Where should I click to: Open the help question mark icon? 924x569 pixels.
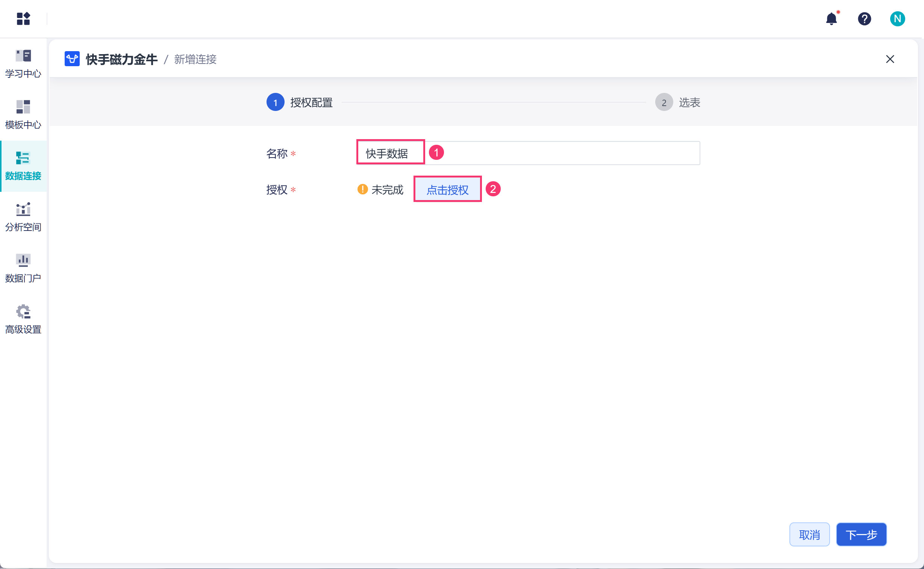pyautogui.click(x=864, y=18)
